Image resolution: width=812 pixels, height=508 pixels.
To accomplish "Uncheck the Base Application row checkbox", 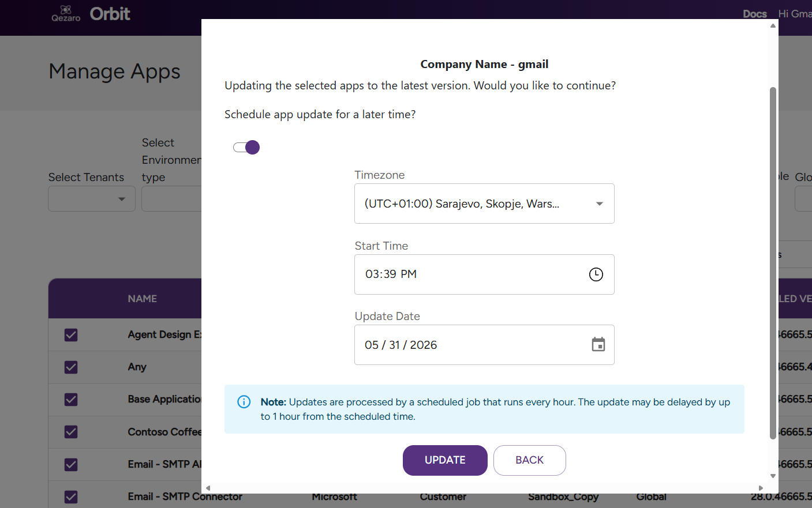I will pyautogui.click(x=71, y=400).
